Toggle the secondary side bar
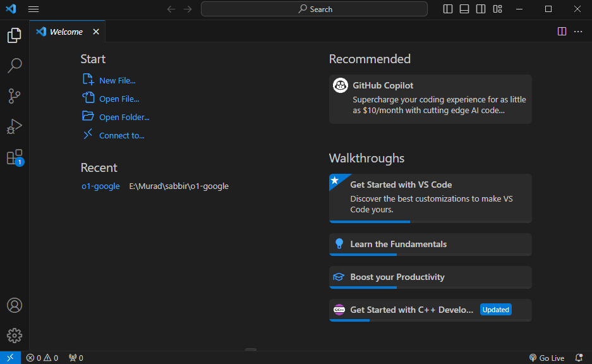The image size is (592, 364). [x=481, y=9]
